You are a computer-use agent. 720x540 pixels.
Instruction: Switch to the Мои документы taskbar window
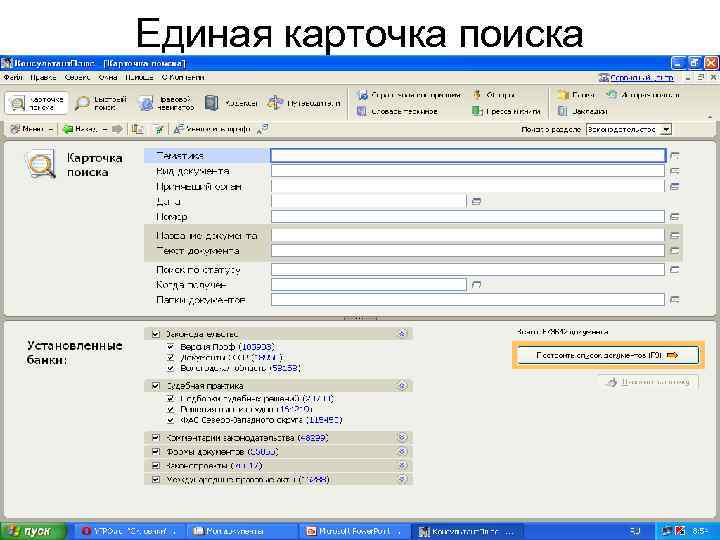tap(242, 531)
